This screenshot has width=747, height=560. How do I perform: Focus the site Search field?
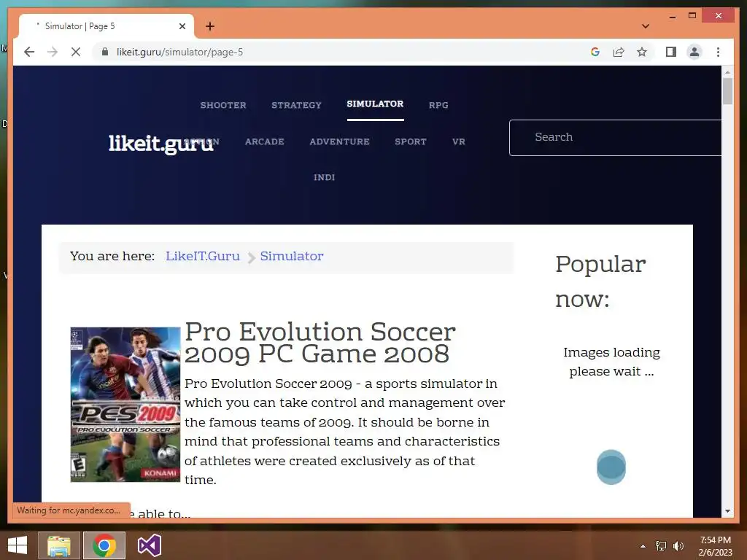pos(615,138)
